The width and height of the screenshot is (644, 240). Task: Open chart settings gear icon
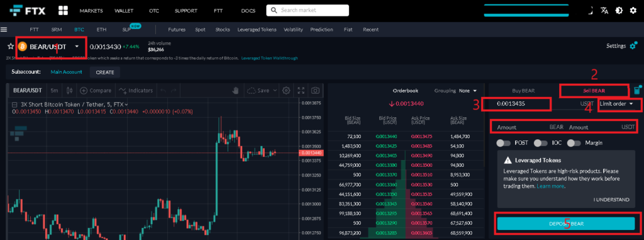pyautogui.click(x=286, y=91)
